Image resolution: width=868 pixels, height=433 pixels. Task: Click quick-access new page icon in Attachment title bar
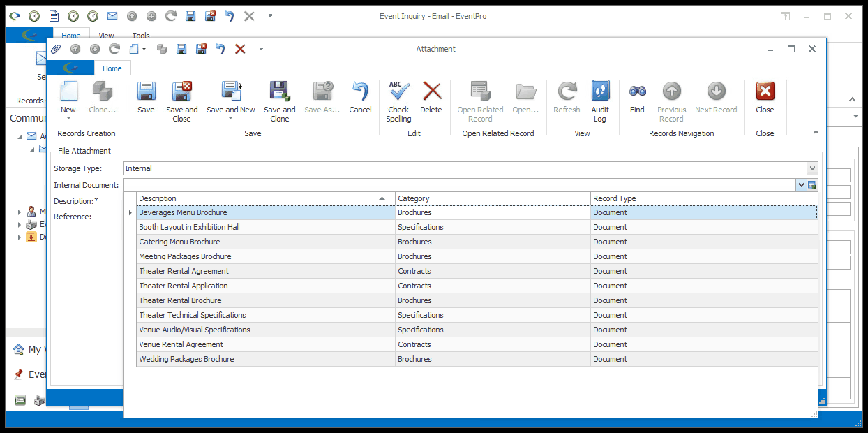135,49
